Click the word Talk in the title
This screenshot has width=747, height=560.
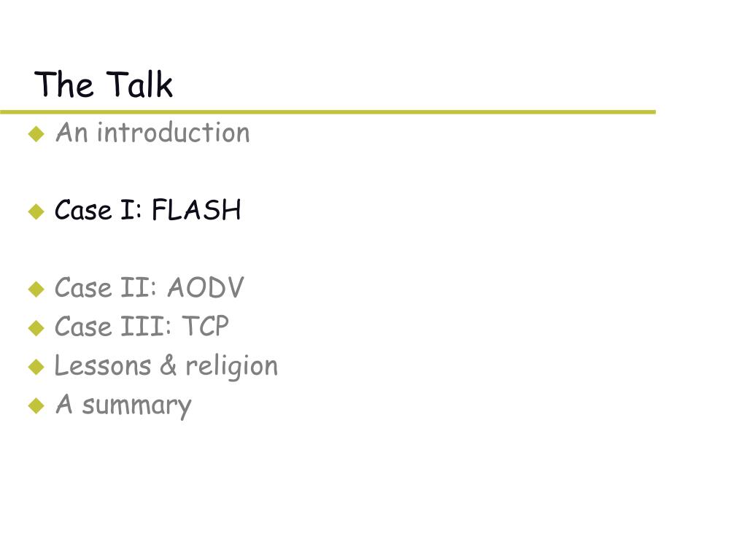[x=139, y=85]
